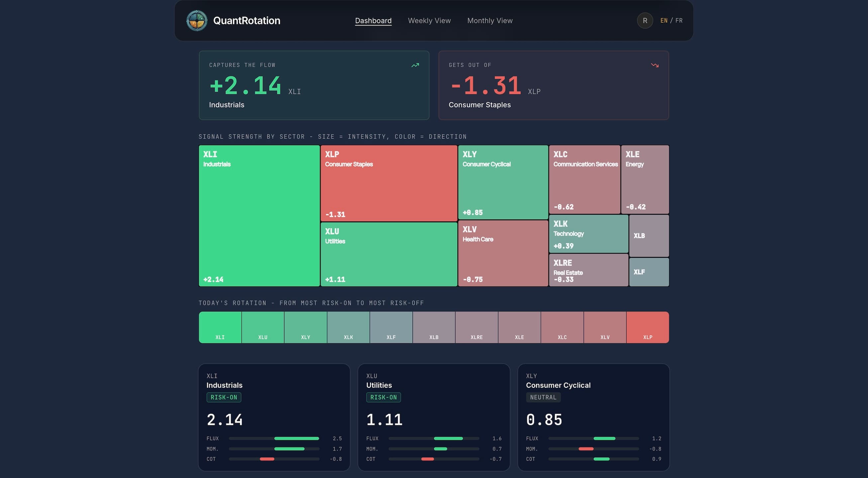Open the Captures the Flow +2.14 card
The image size is (868, 478).
pyautogui.click(x=314, y=85)
